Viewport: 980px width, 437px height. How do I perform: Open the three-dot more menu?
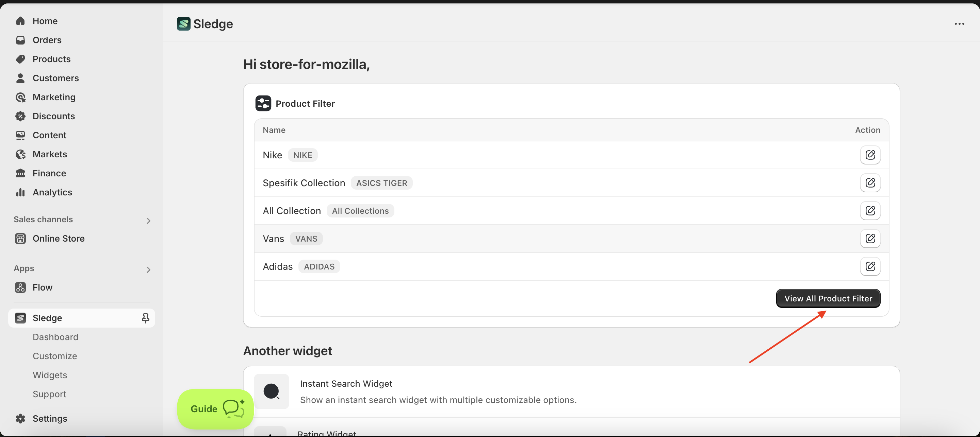pos(959,24)
